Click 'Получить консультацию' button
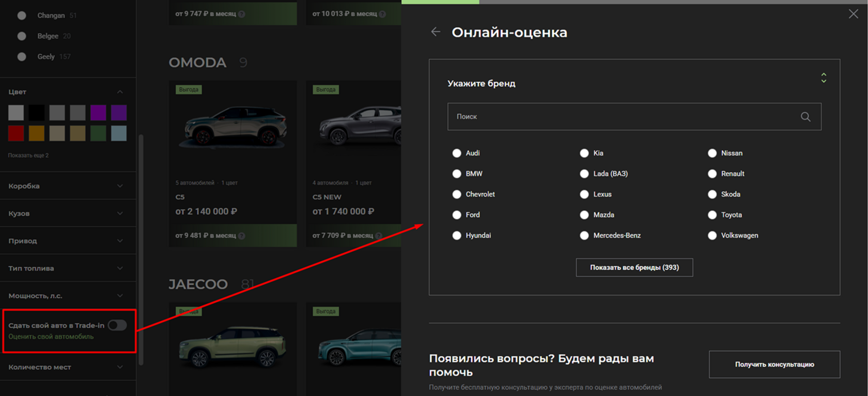The width and height of the screenshot is (868, 396). click(x=774, y=364)
